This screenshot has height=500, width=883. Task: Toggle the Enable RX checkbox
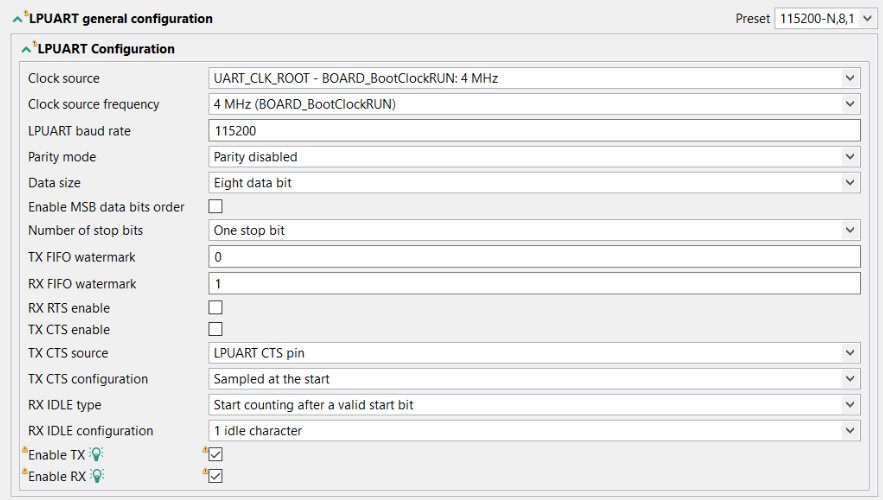coord(215,476)
